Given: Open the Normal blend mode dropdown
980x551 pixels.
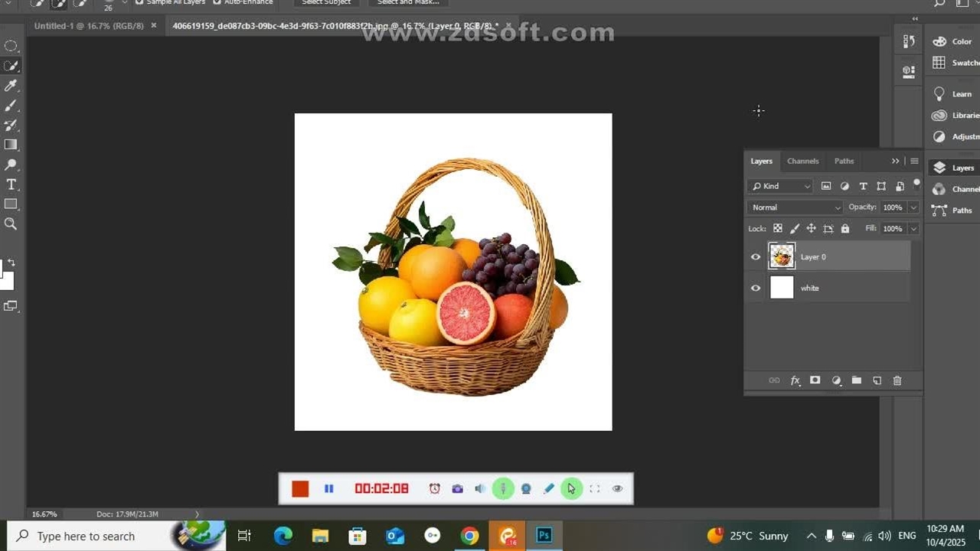Looking at the screenshot, I should (795, 207).
